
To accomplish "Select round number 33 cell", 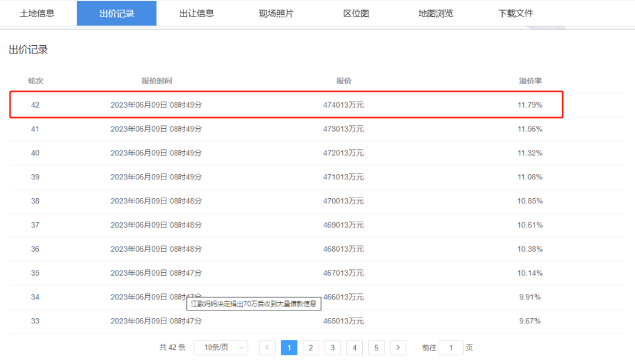I will coord(35,321).
